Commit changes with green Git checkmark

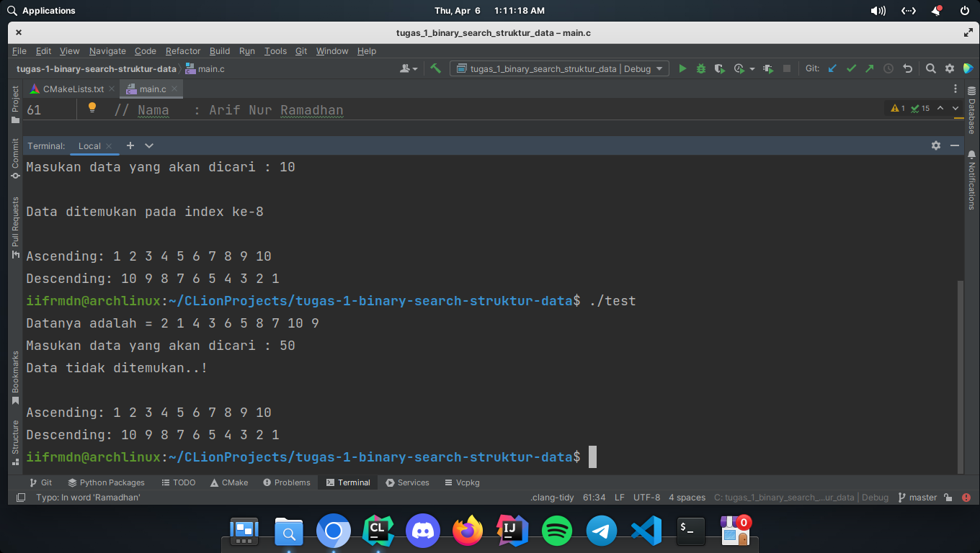point(851,68)
